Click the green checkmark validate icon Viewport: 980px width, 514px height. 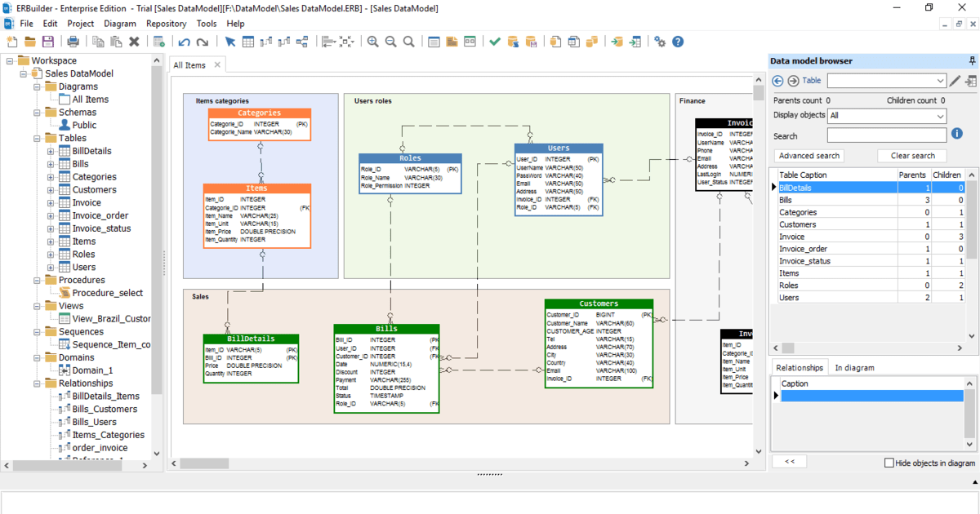coord(495,42)
